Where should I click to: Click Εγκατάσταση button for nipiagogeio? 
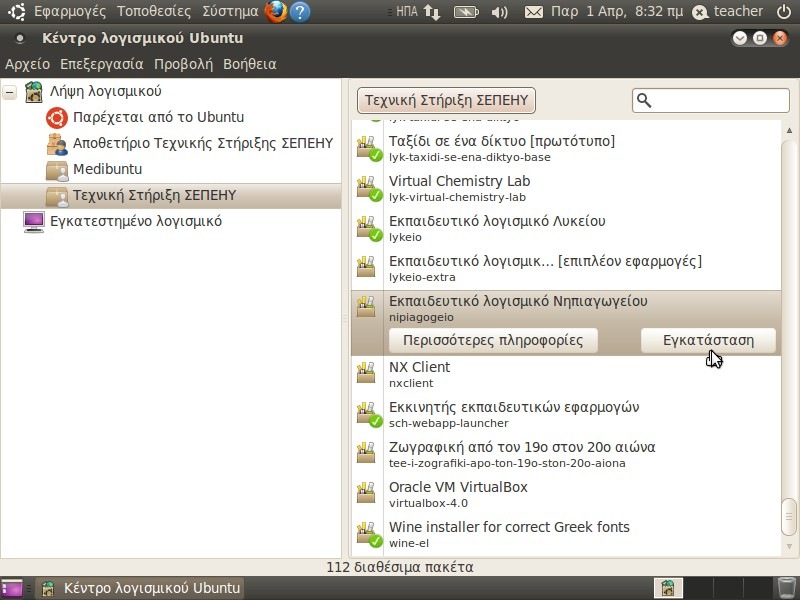click(708, 340)
